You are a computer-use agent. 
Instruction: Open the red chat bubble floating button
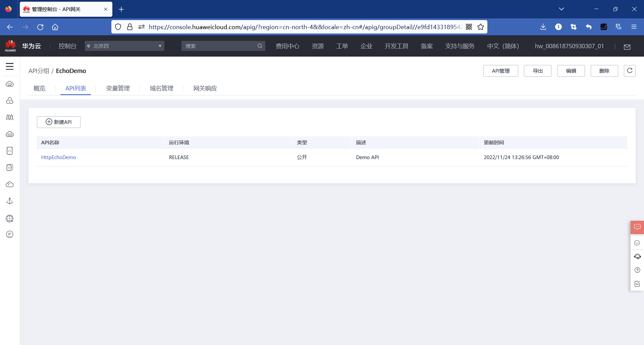[637, 227]
